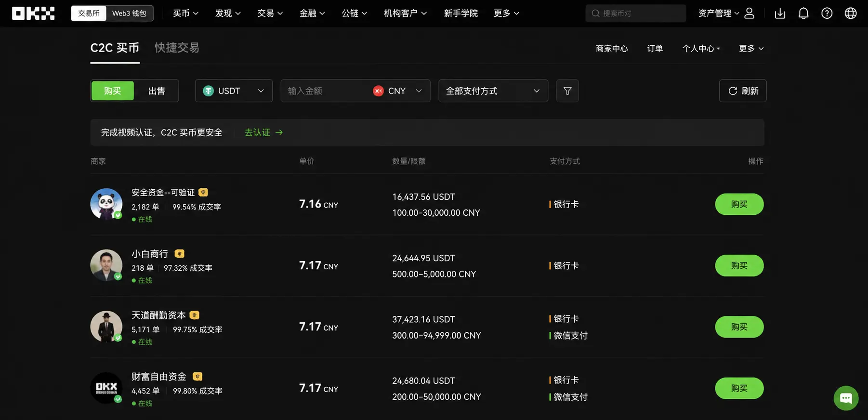Image resolution: width=868 pixels, height=420 pixels.
Task: Select the C2C 买币 tab
Action: (x=115, y=48)
